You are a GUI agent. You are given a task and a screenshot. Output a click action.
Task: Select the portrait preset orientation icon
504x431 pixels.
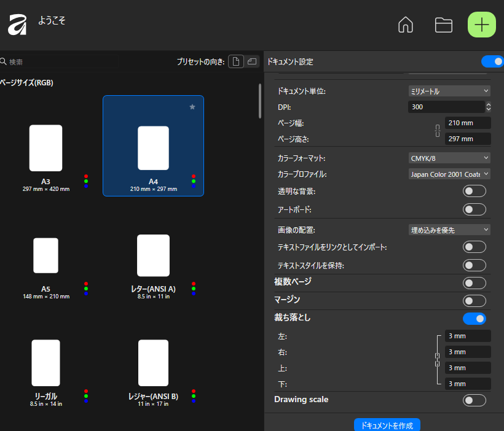point(236,61)
